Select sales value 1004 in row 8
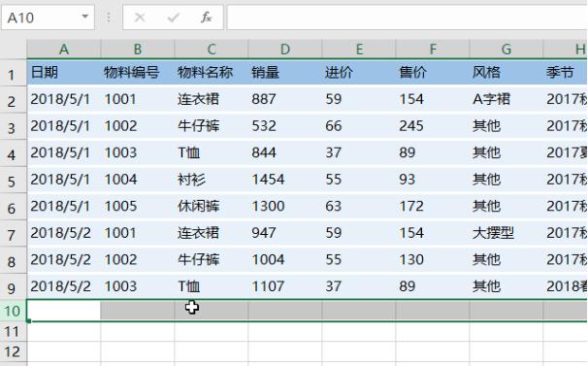This screenshot has height=366, width=588. (285, 260)
